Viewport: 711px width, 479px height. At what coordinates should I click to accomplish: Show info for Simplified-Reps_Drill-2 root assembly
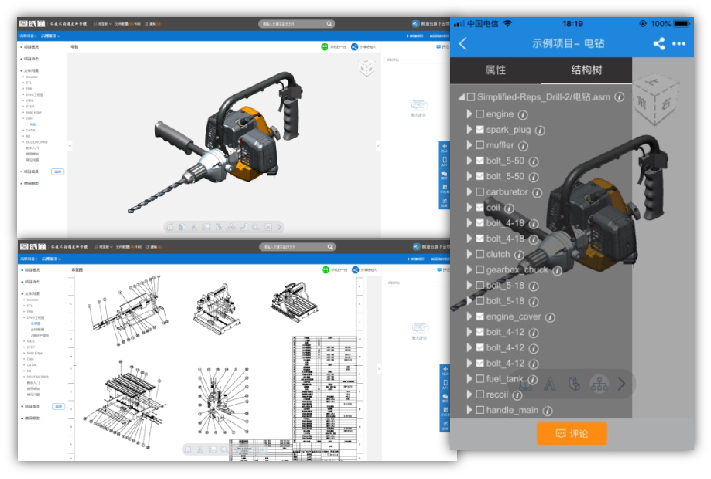tap(619, 97)
